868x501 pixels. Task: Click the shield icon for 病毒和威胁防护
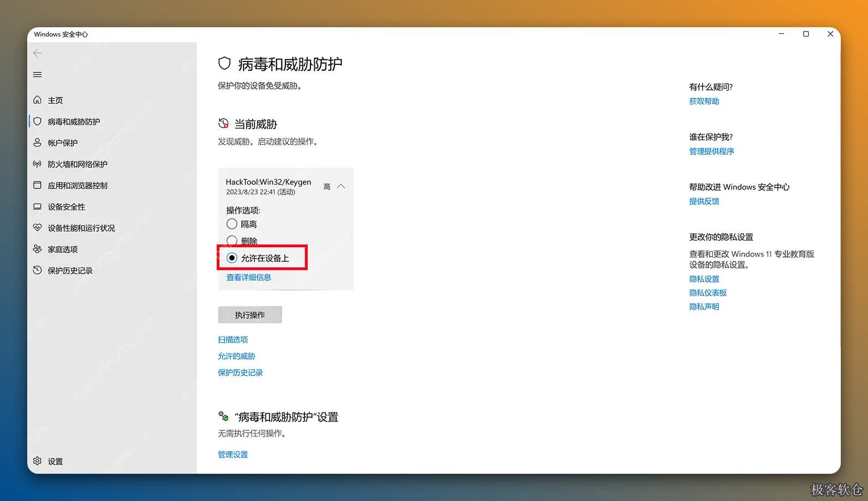38,121
